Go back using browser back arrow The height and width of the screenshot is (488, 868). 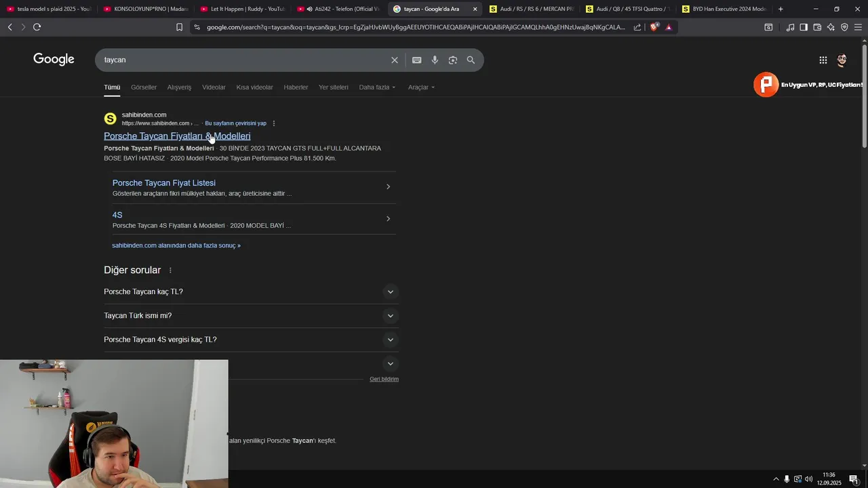10,27
